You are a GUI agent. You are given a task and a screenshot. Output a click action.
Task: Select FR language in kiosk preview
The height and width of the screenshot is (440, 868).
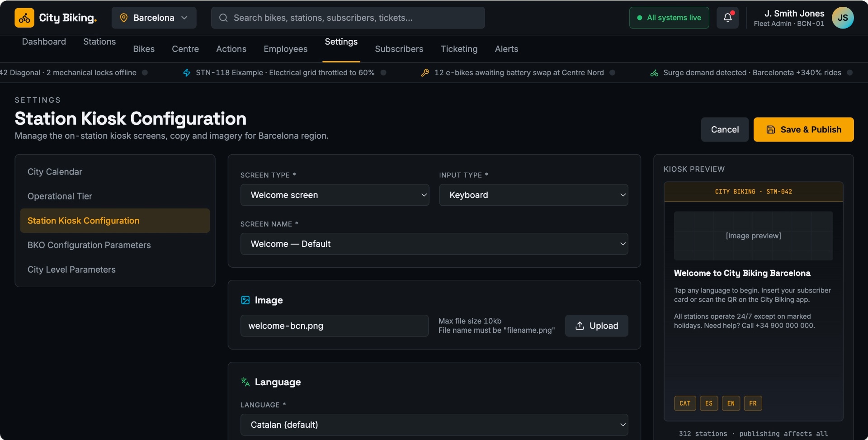click(753, 403)
